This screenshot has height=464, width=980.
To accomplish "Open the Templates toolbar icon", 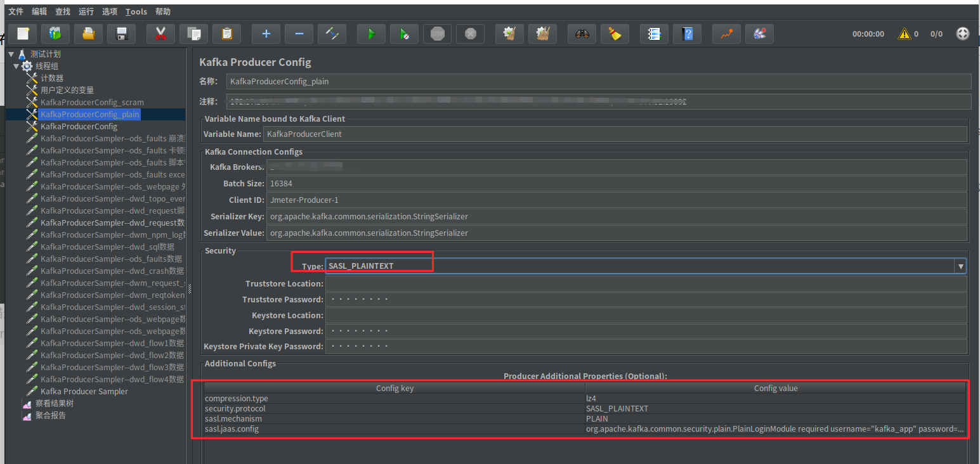I will (x=56, y=34).
